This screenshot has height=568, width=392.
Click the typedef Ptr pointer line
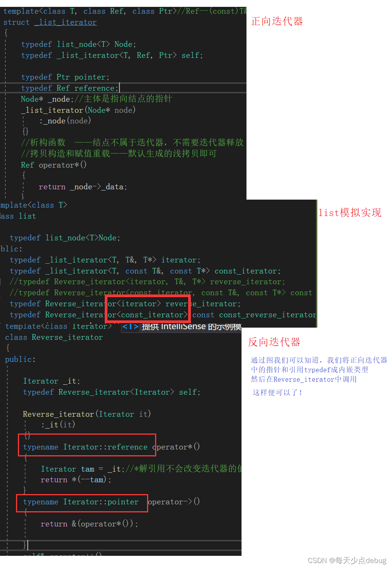(x=65, y=77)
